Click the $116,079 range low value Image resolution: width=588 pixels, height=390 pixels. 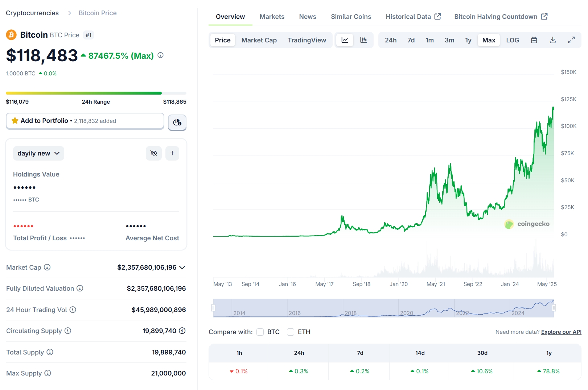(17, 102)
